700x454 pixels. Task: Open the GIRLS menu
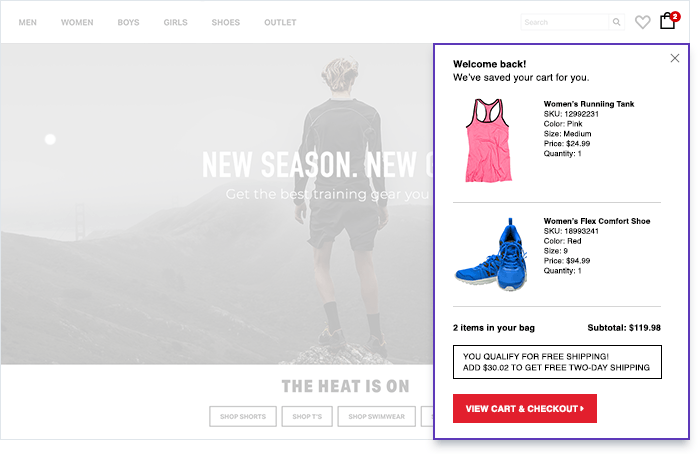[175, 22]
